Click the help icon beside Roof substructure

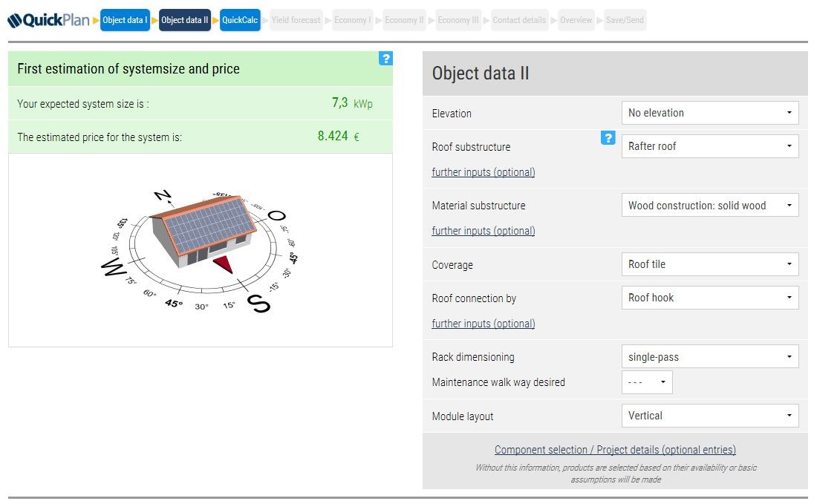608,138
